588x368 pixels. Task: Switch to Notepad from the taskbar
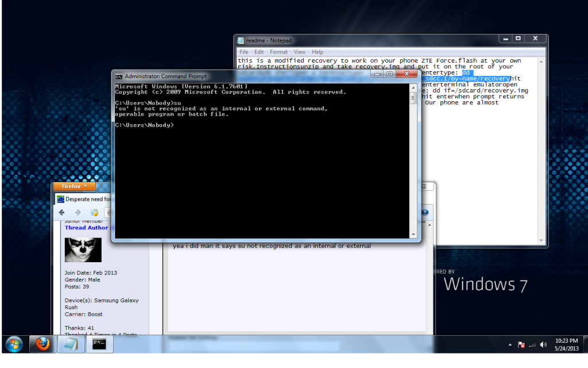pos(71,344)
